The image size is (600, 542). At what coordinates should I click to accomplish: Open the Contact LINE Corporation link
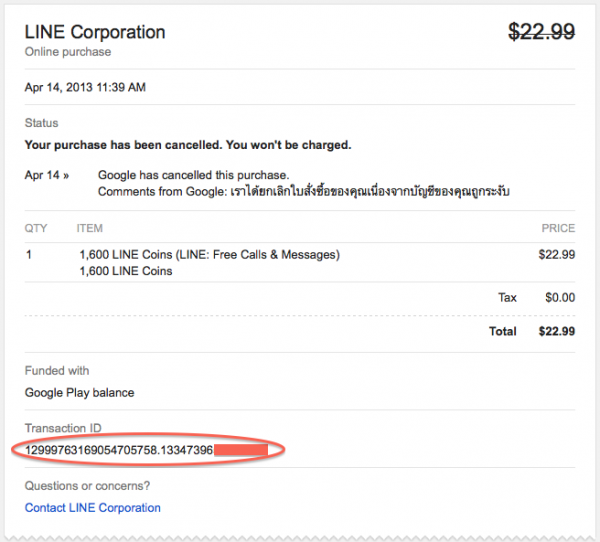click(92, 507)
